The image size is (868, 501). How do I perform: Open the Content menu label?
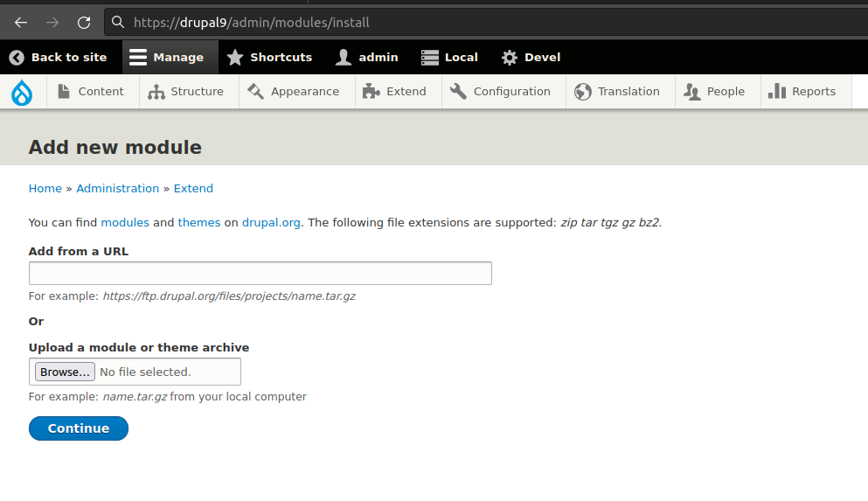[x=101, y=91]
